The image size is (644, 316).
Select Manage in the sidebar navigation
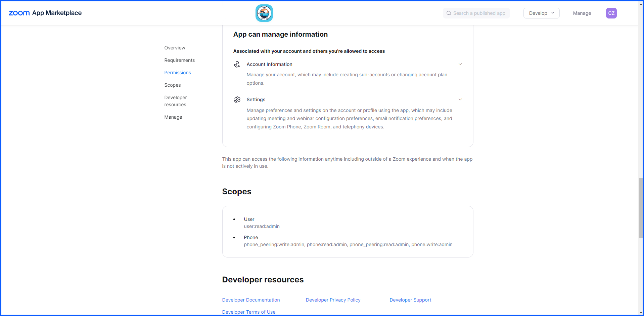pos(173,117)
